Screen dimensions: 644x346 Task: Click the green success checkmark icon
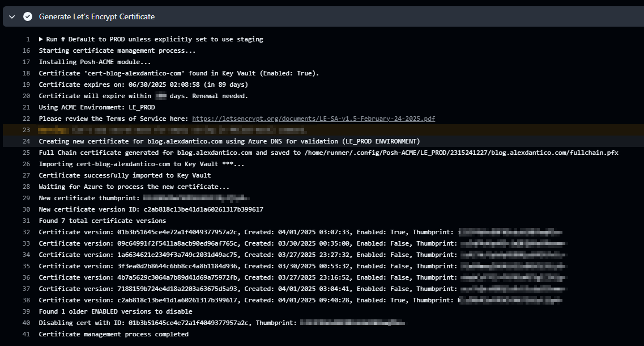(27, 17)
